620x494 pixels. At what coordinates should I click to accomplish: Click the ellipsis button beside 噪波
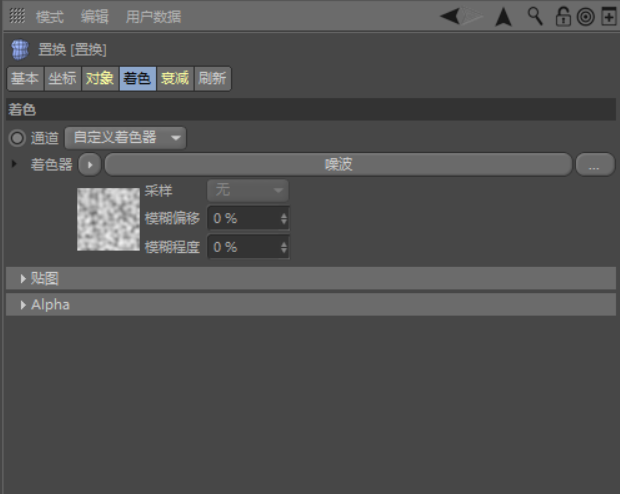(x=594, y=166)
